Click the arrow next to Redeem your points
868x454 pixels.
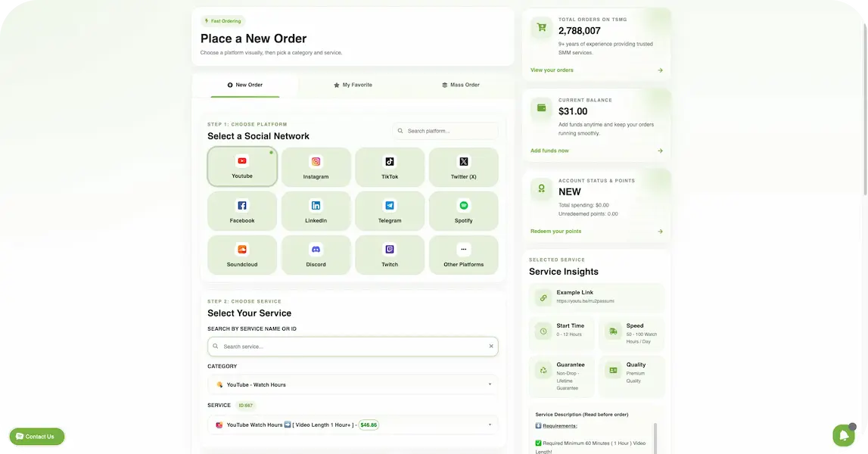(660, 232)
